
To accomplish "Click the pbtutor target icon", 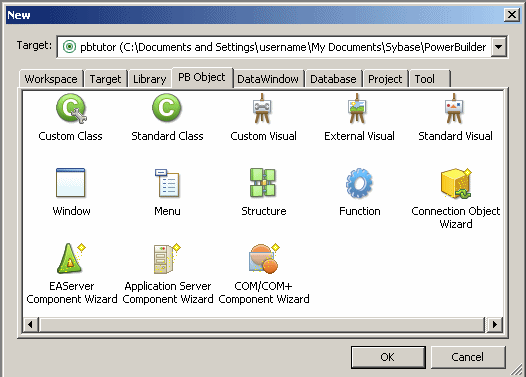I will [x=69, y=47].
